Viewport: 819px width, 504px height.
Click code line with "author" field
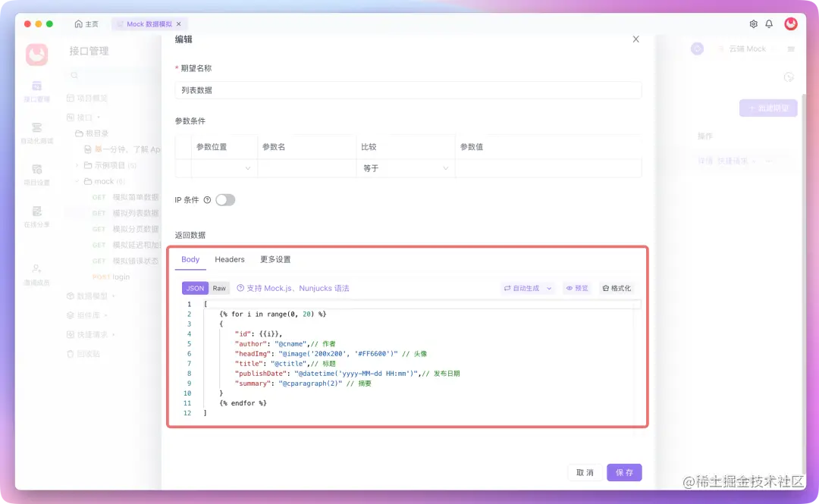click(284, 343)
